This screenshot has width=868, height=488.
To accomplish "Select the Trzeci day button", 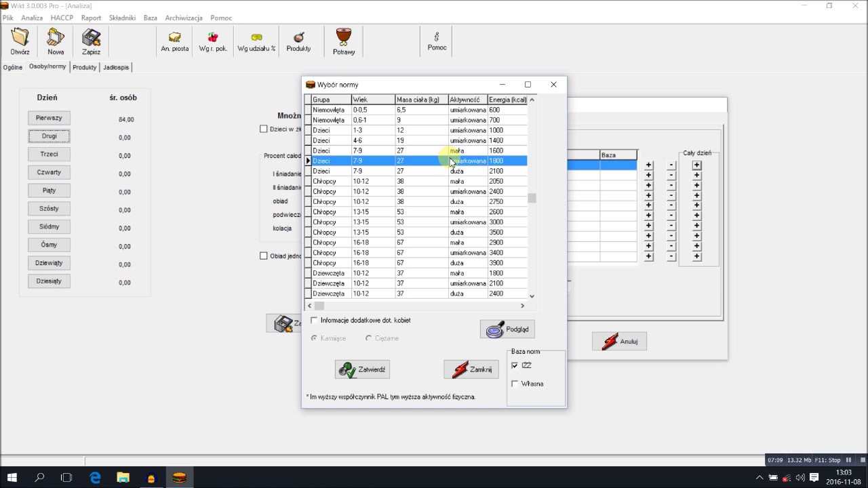I will pos(49,155).
